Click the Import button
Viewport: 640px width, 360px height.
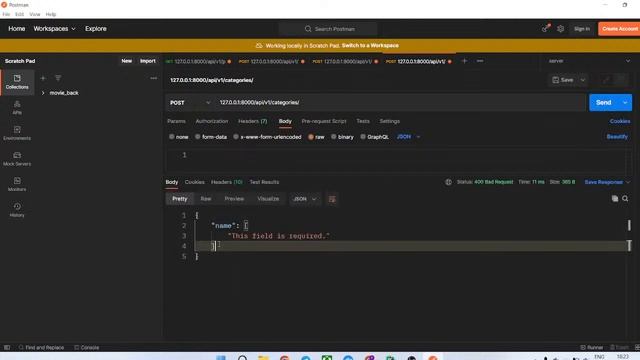(148, 61)
